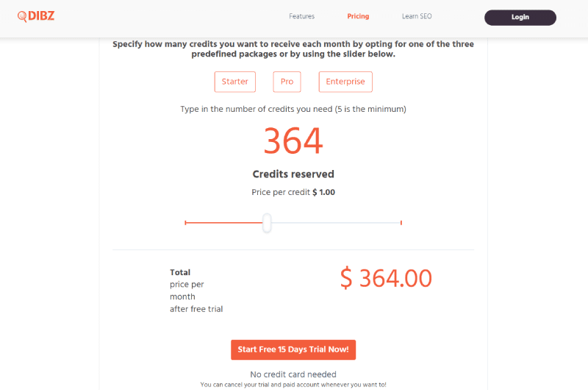The width and height of the screenshot is (588, 390).
Task: Click the Login button
Action: coord(520,17)
